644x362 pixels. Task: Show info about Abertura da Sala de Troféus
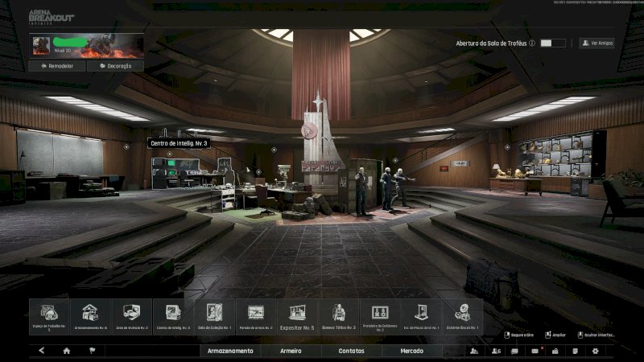point(532,43)
